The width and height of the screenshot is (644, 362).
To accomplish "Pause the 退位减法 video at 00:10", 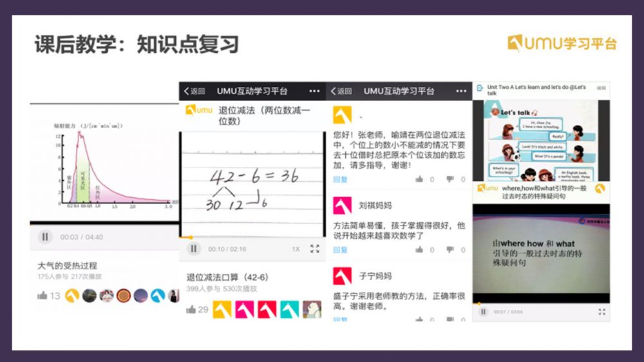I will pyautogui.click(x=193, y=249).
